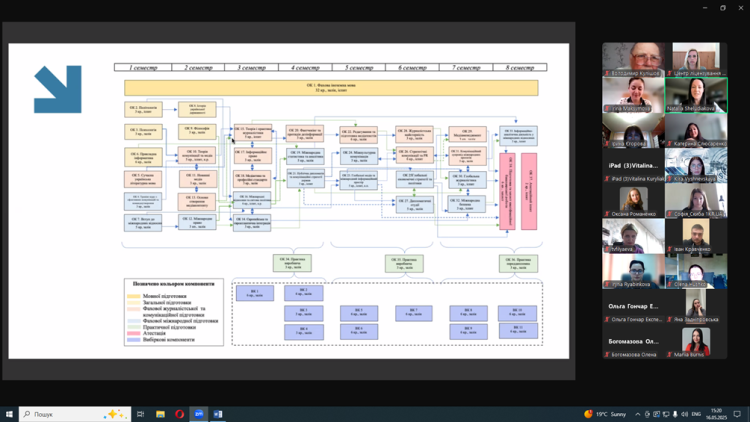This screenshot has height=422, width=750.
Task: Minimize the meeting window
Action: 704,8
